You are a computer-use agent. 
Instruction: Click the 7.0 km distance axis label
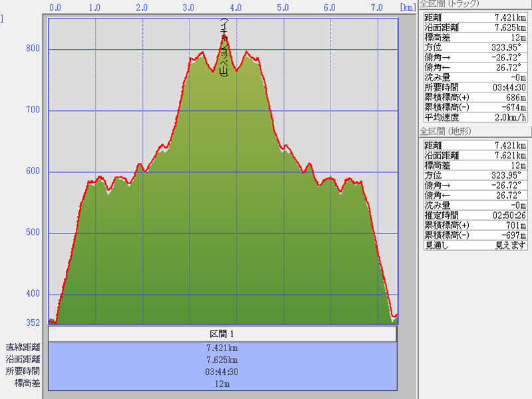pos(376,8)
